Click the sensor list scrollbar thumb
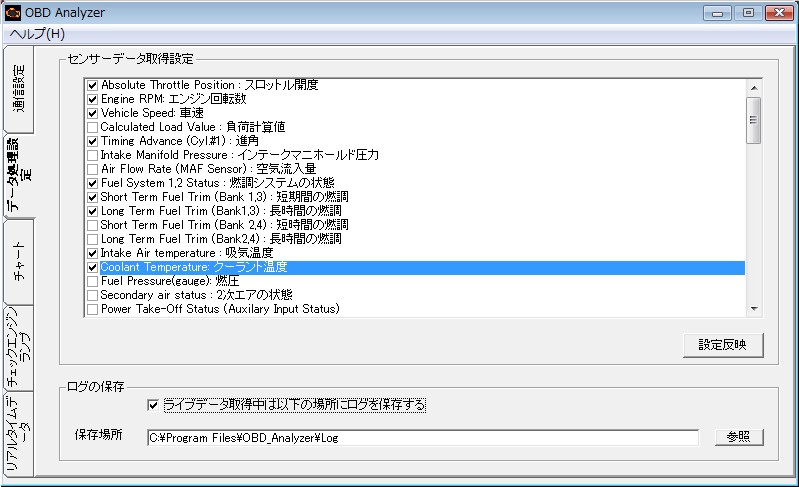The width and height of the screenshot is (799, 487). pos(754,120)
